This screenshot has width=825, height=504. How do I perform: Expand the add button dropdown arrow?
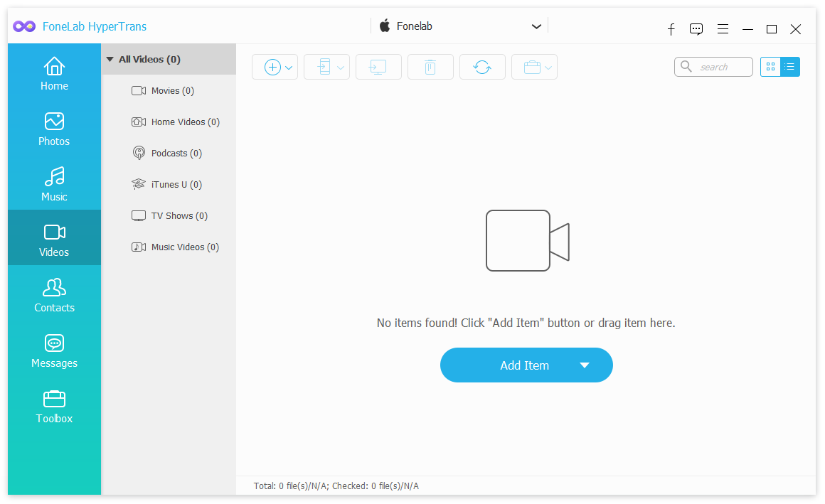289,68
